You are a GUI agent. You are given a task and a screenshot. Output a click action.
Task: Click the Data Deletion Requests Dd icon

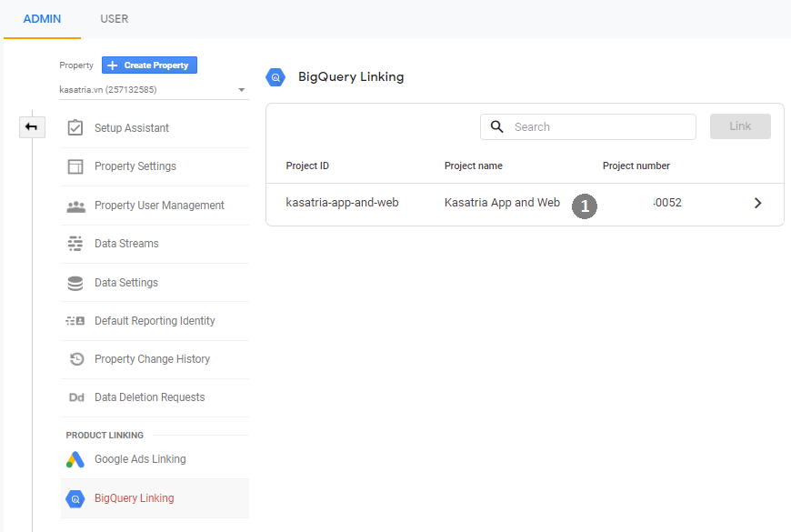click(75, 397)
